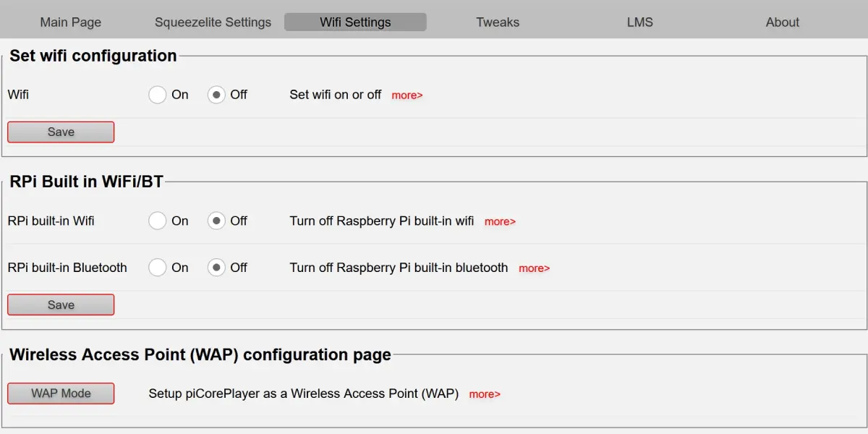Select Wifi Off radio button
Image resolution: width=868 pixels, height=434 pixels.
(x=216, y=95)
